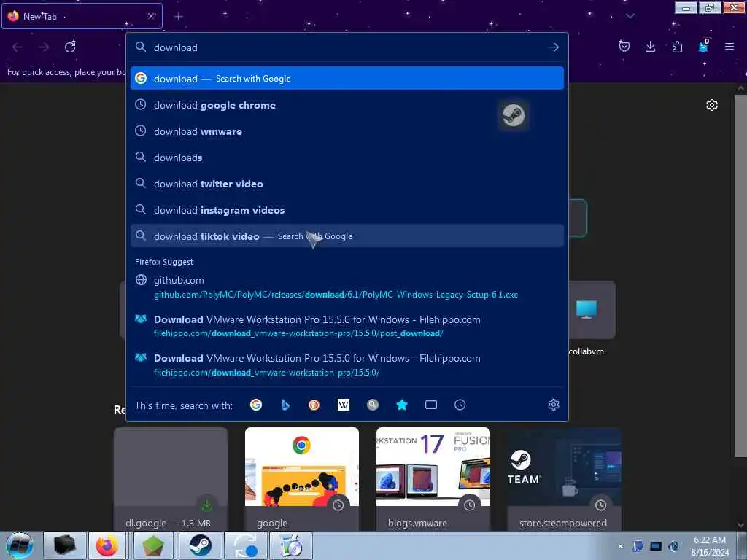
Task: Open the store.steampowered recent card
Action: [x=564, y=479]
